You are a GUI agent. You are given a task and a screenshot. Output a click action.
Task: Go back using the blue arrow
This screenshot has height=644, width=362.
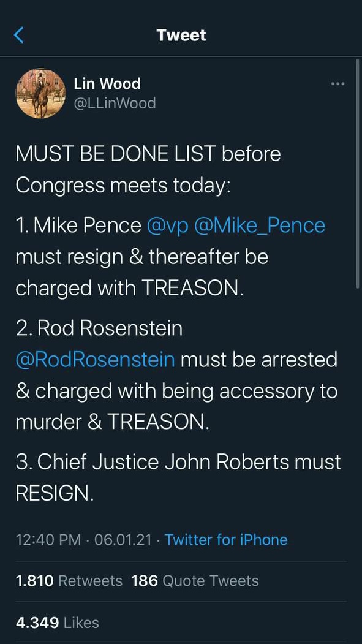19,36
